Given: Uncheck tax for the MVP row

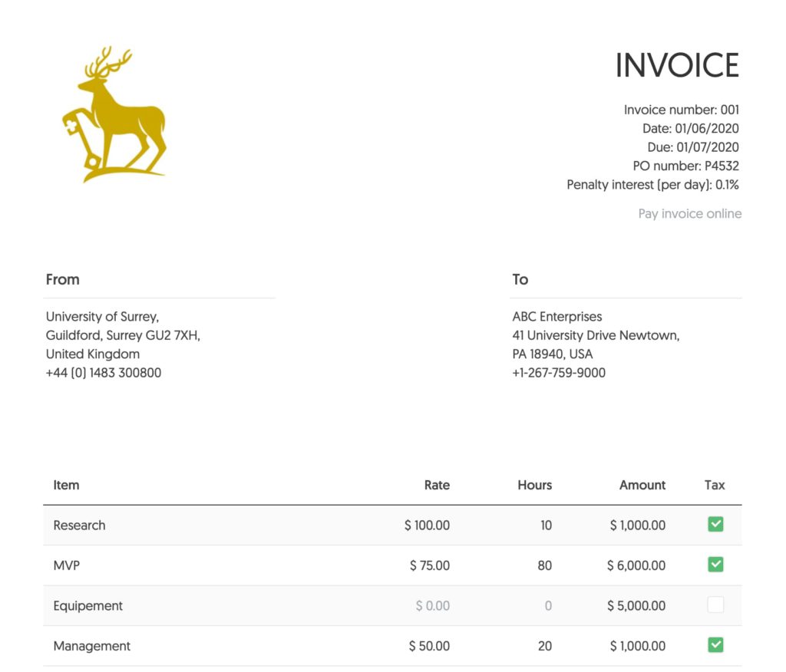Looking at the screenshot, I should point(715,564).
